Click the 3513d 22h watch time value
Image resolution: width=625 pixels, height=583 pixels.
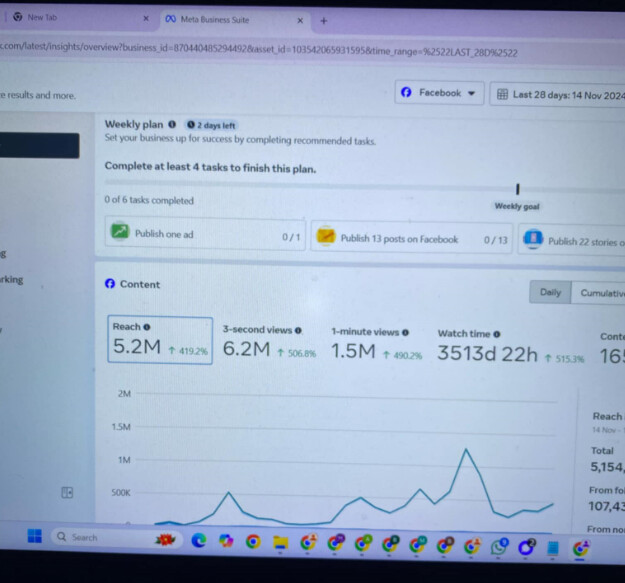(x=487, y=353)
